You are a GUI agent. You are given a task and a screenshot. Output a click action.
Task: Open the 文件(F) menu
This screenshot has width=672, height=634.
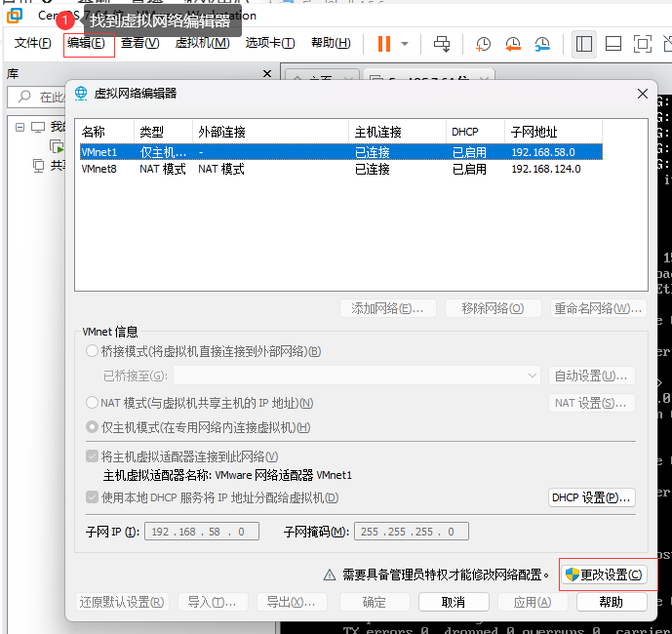click(32, 43)
